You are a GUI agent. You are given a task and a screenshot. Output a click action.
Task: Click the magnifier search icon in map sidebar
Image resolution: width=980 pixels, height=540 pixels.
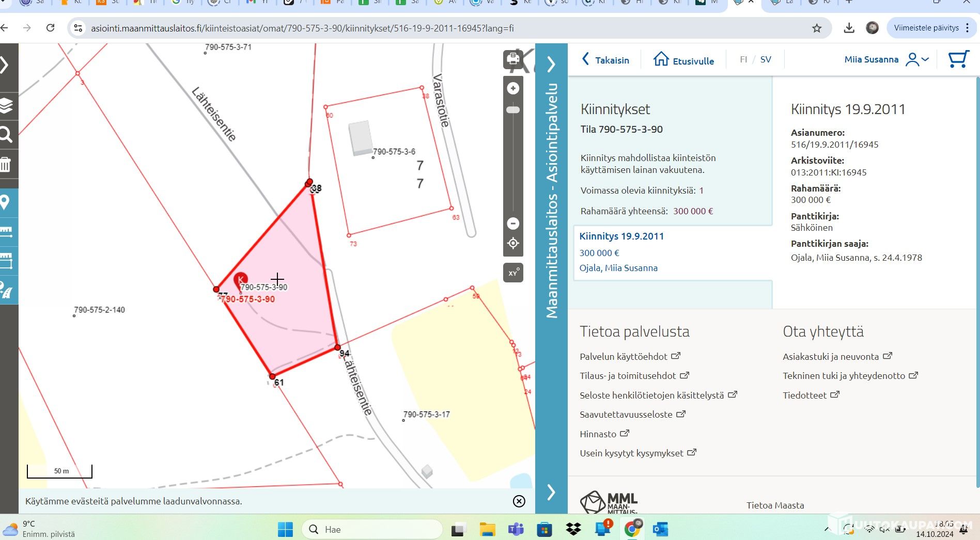(6, 135)
